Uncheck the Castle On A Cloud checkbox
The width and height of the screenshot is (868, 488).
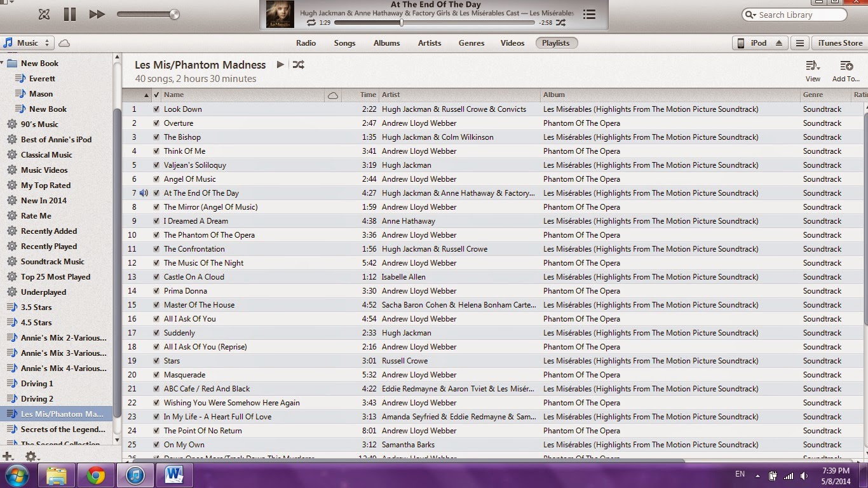(156, 276)
